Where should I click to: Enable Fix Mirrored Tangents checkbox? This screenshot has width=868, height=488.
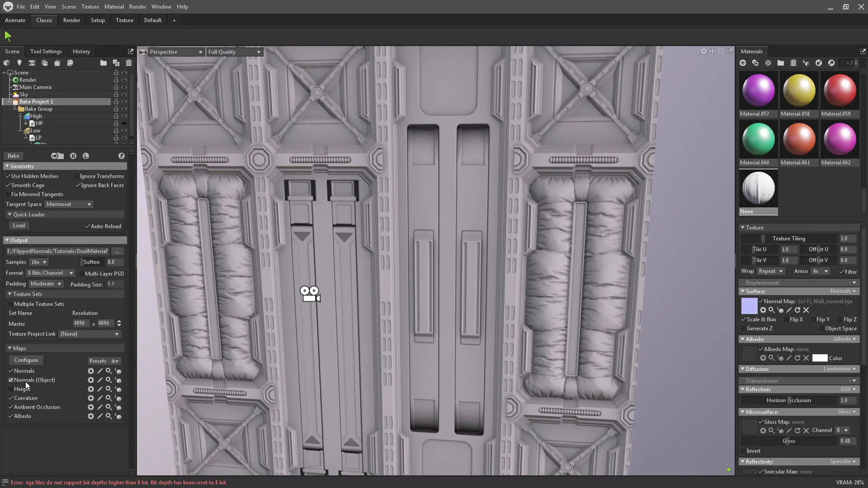8,194
